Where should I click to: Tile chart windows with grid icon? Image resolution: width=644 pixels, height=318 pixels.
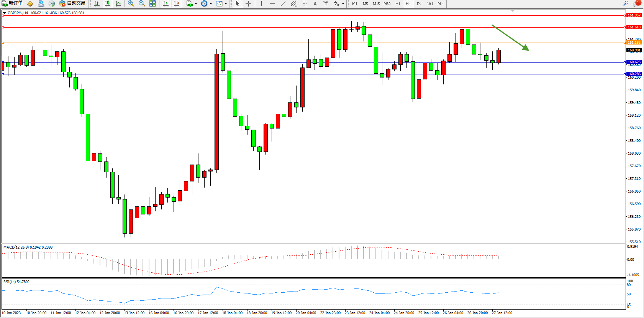[152, 3]
